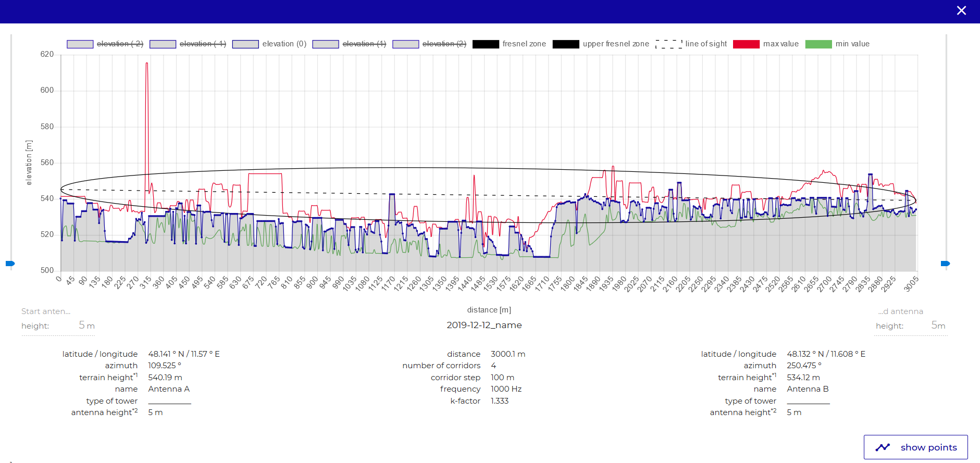
Task: Click the azimuth value 109.525 °
Action: tap(165, 366)
